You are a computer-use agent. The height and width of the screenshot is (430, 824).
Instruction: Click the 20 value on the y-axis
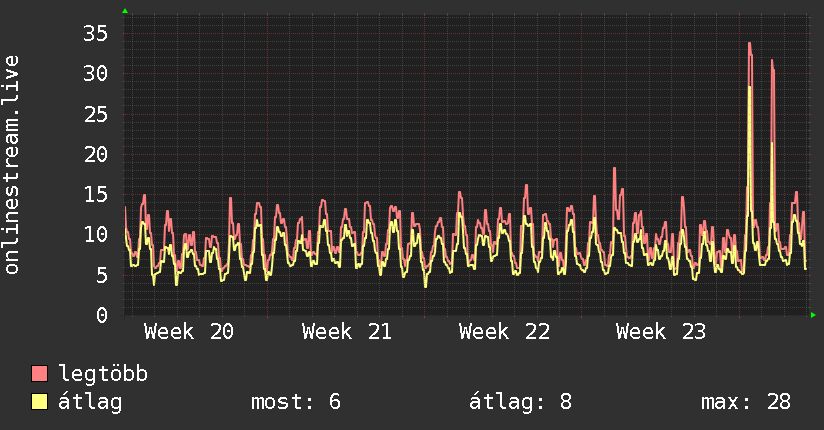click(95, 154)
